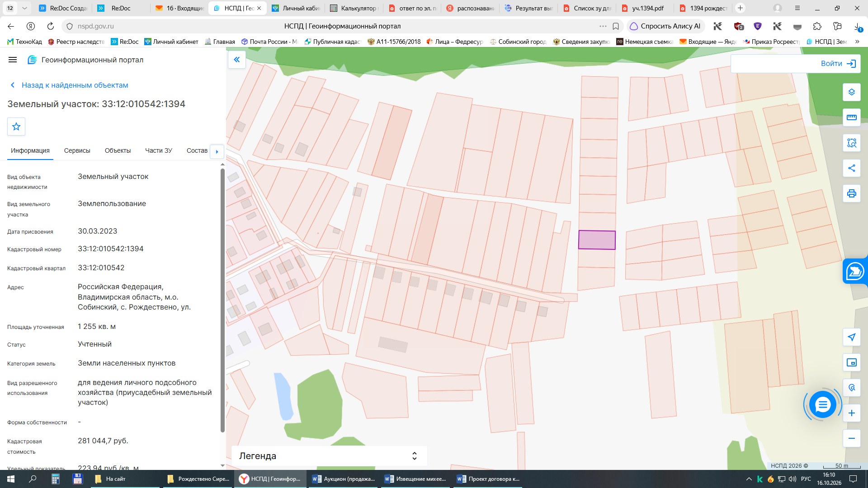This screenshot has width=868, height=488.
Task: Open the blue feedback widget on right edge
Action: (x=855, y=272)
